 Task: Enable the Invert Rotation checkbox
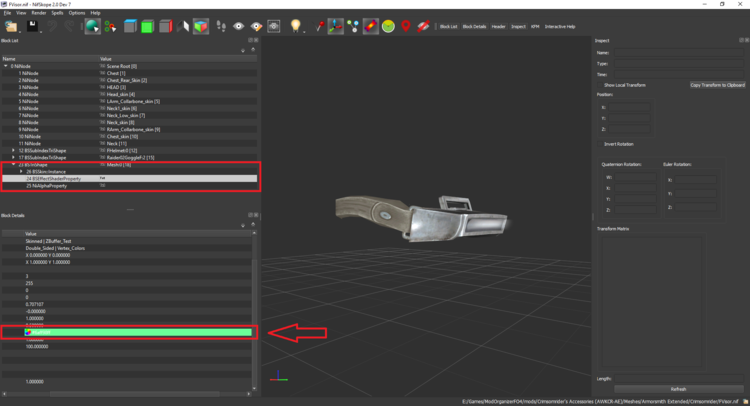599,144
